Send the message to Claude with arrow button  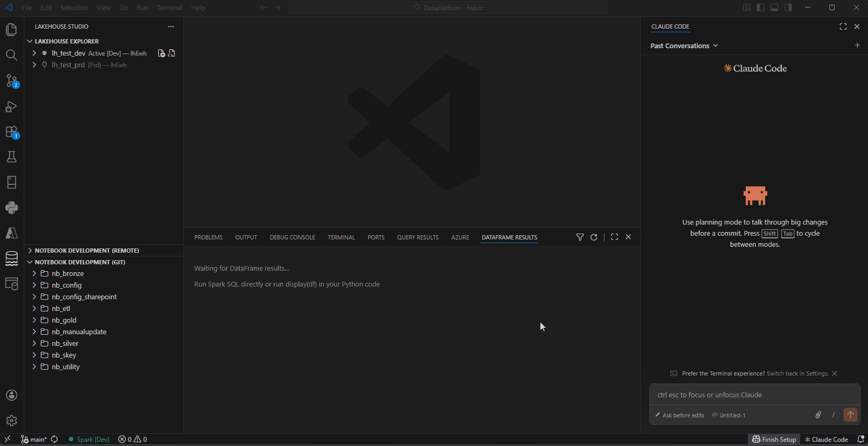coord(850,415)
